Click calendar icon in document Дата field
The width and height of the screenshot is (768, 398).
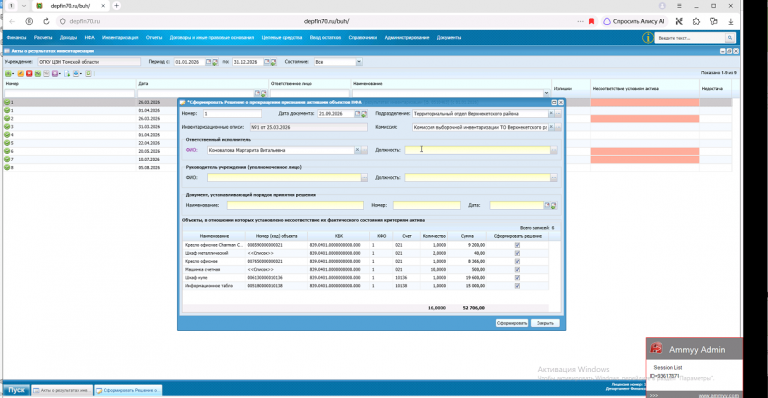tap(547, 206)
